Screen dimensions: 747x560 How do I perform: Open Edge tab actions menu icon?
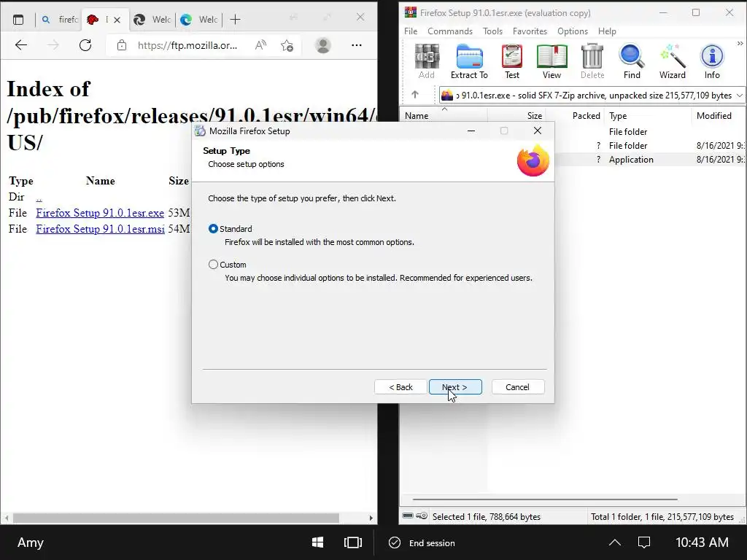click(18, 20)
